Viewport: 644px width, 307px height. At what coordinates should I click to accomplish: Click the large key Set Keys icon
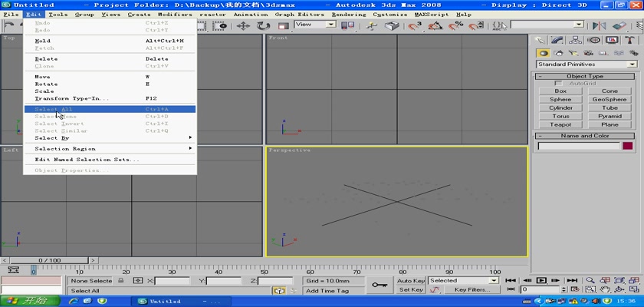379,285
